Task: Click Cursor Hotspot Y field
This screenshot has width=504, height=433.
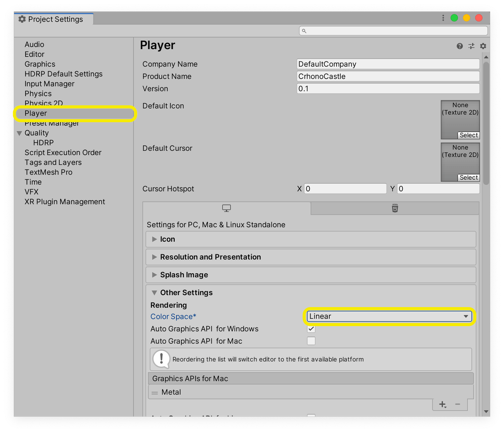Action: pos(438,189)
